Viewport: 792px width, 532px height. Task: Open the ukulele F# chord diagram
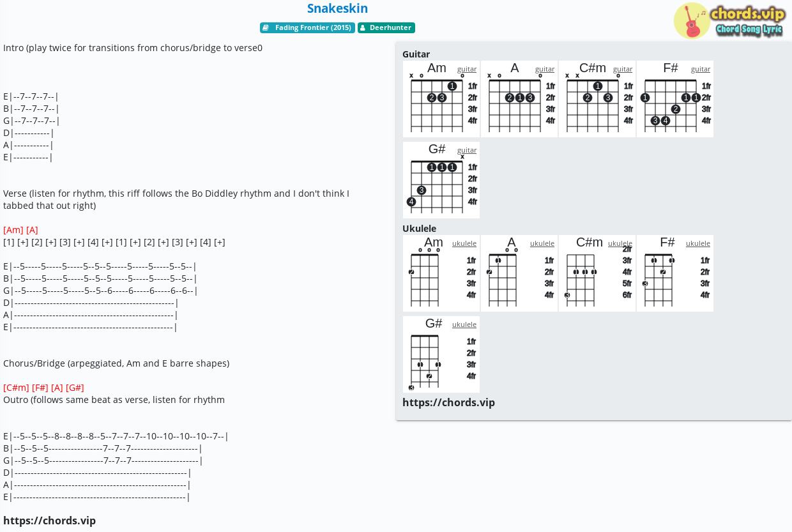pyautogui.click(x=675, y=273)
